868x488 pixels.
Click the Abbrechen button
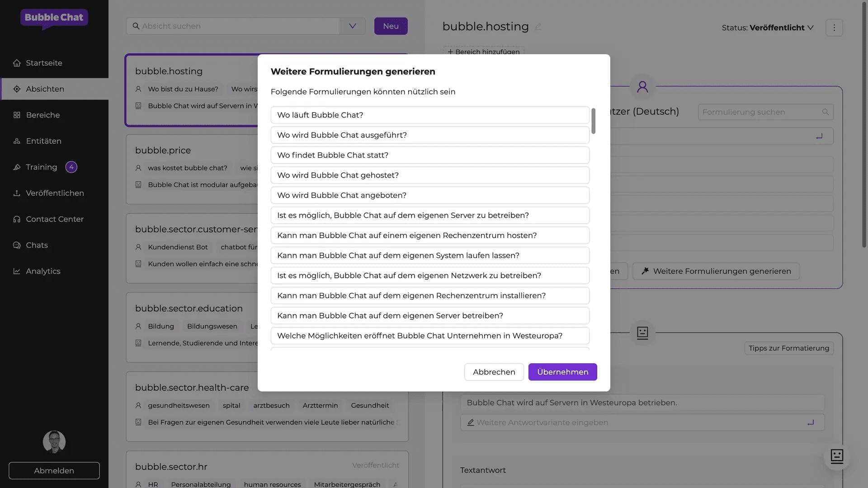pos(494,372)
